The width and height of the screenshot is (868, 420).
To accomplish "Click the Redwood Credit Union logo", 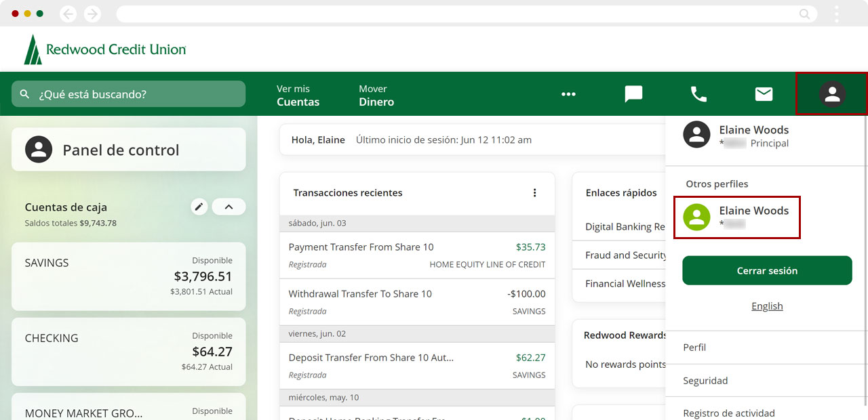I will coord(105,49).
